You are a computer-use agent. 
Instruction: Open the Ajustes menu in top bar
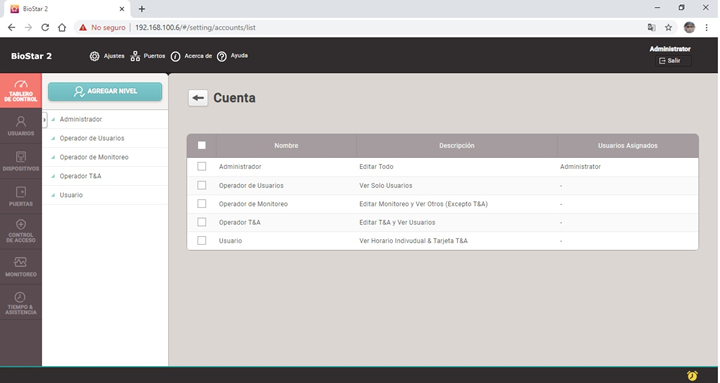click(x=107, y=56)
